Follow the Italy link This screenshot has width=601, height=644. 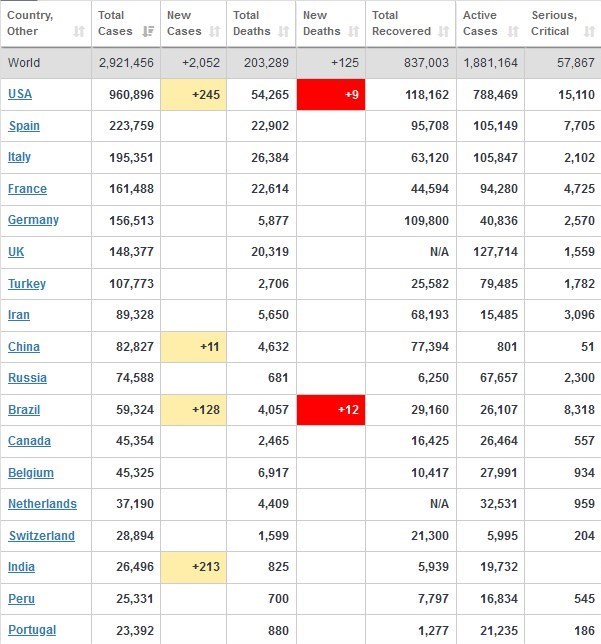coord(19,157)
